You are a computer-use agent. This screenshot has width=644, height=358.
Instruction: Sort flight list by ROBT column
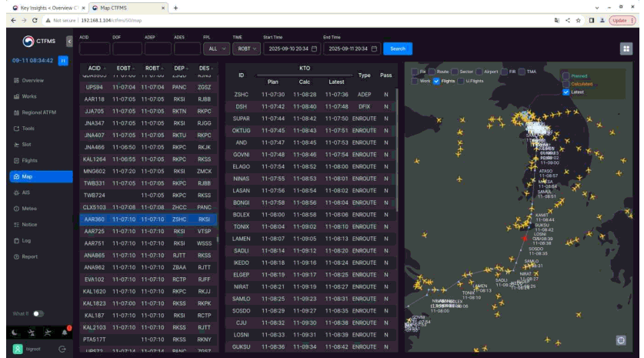(154, 69)
